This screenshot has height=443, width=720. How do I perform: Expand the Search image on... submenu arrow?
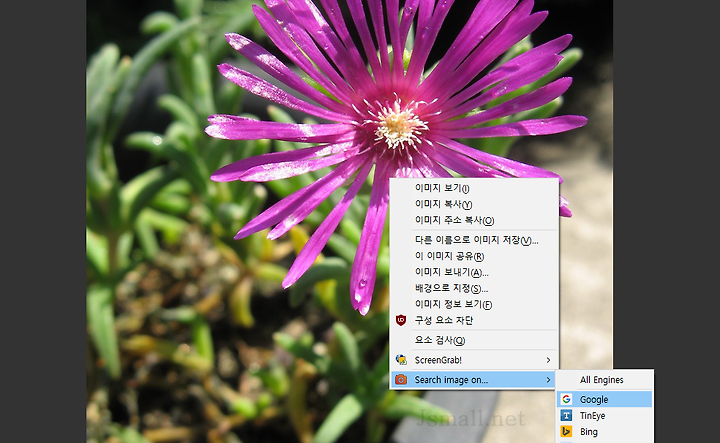(548, 380)
